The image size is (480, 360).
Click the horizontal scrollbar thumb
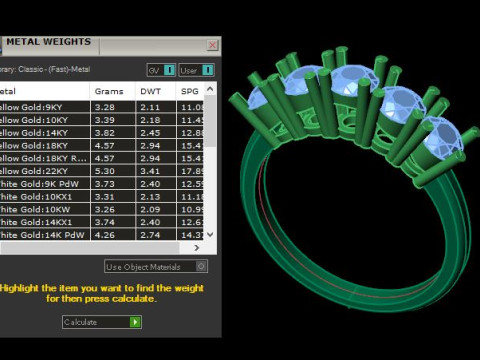pos(90,248)
